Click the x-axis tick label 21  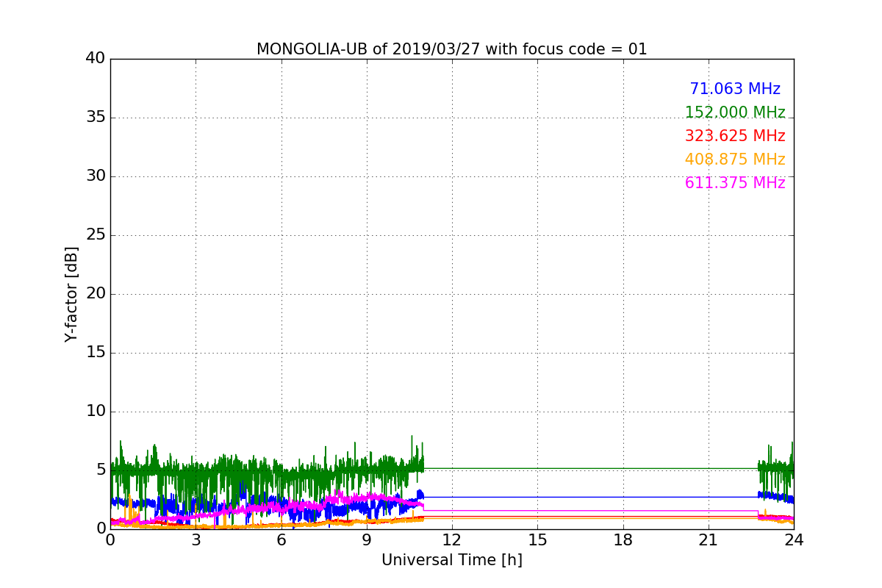[709, 540]
